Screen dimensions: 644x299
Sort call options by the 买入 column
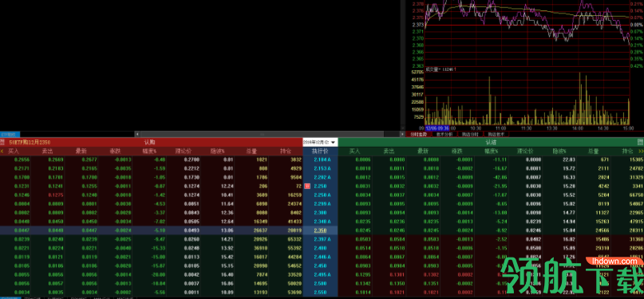click(14, 151)
